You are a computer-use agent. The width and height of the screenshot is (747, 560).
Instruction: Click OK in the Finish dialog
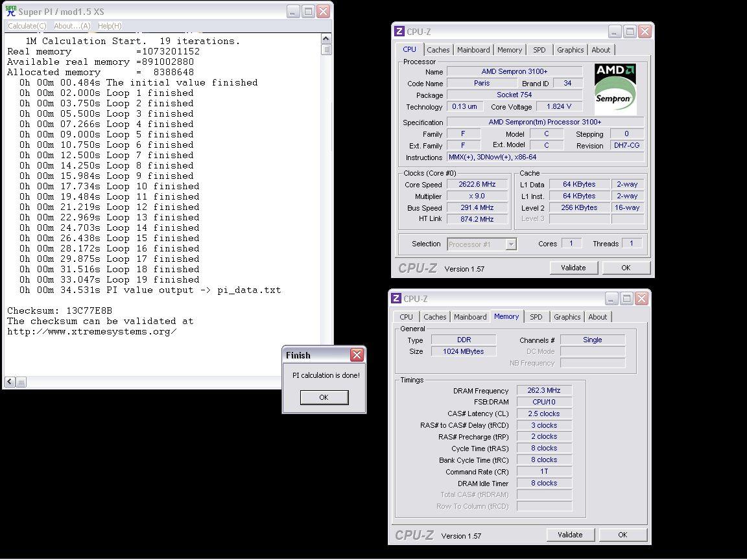(x=324, y=397)
